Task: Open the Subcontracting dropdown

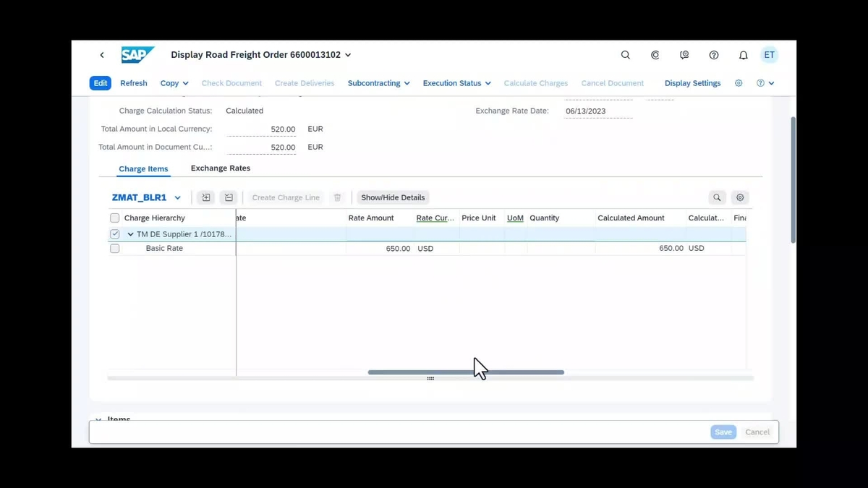Action: (x=378, y=82)
